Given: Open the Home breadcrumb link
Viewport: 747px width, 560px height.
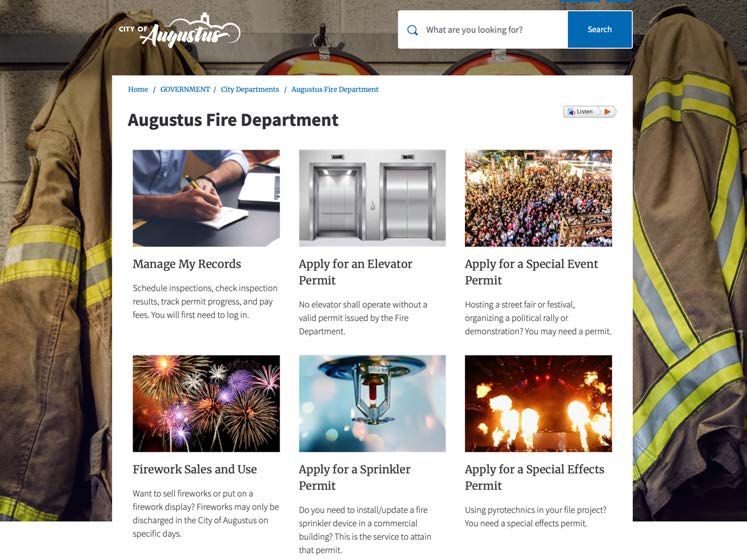Looking at the screenshot, I should 138,89.
